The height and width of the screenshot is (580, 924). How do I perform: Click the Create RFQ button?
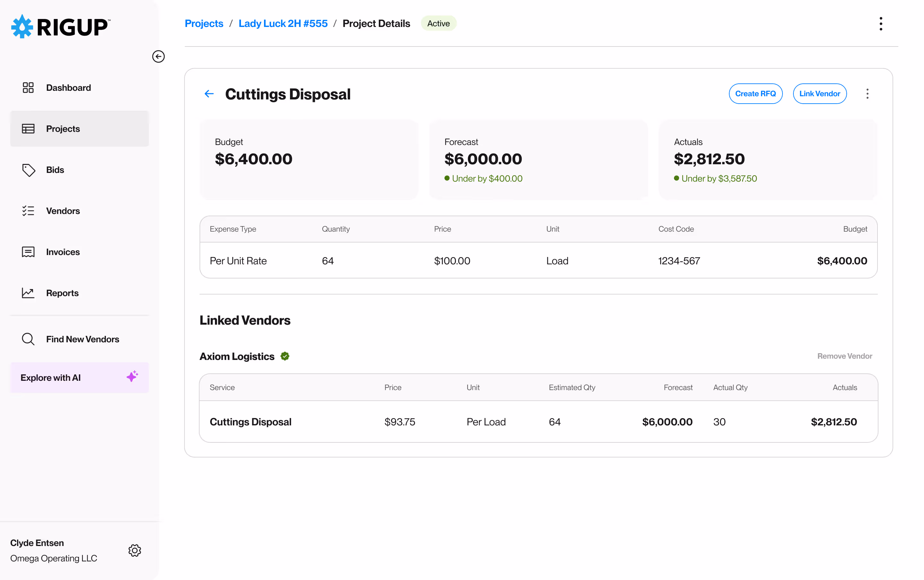point(755,94)
